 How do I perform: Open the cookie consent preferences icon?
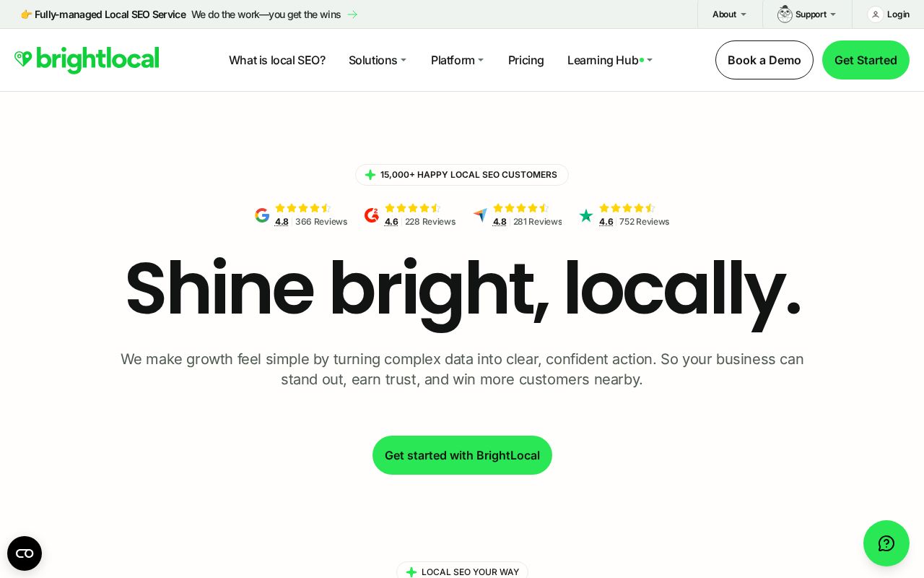25,553
